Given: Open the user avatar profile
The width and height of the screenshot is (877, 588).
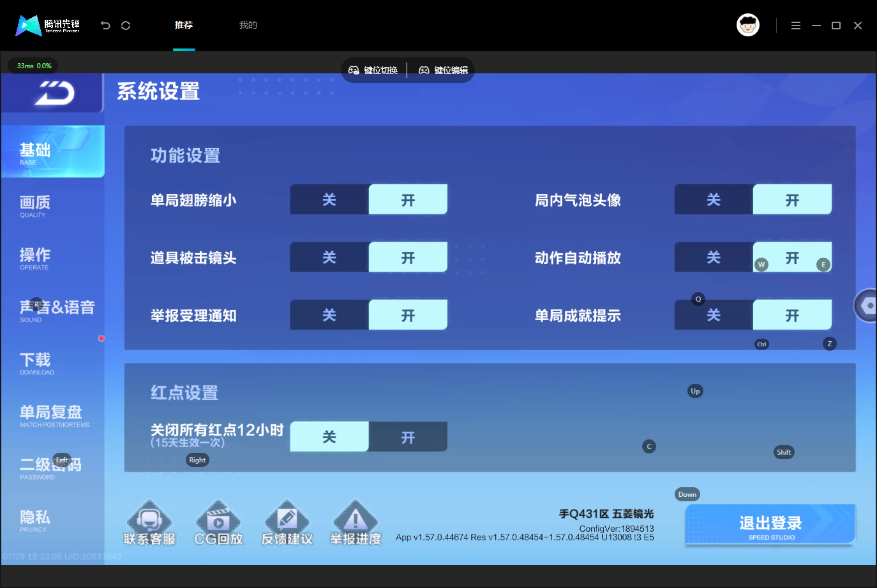Looking at the screenshot, I should pos(748,25).
